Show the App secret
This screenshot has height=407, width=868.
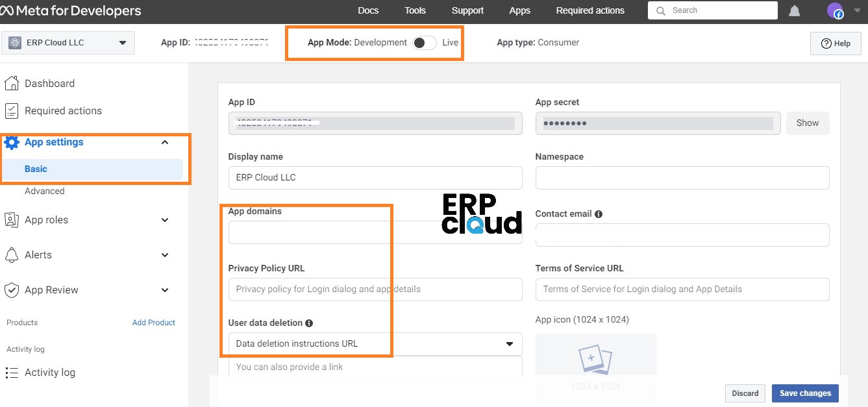tap(808, 123)
